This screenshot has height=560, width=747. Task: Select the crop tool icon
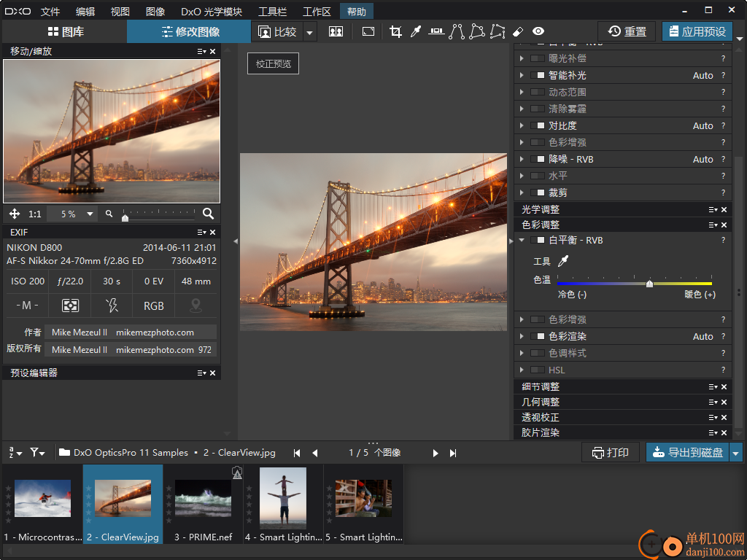395,32
